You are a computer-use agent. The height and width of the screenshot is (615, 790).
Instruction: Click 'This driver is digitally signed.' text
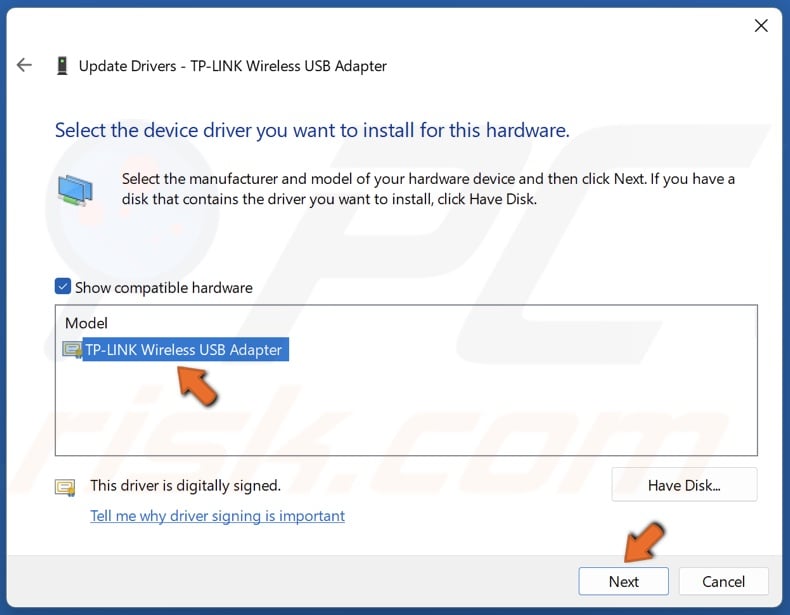coord(185,486)
